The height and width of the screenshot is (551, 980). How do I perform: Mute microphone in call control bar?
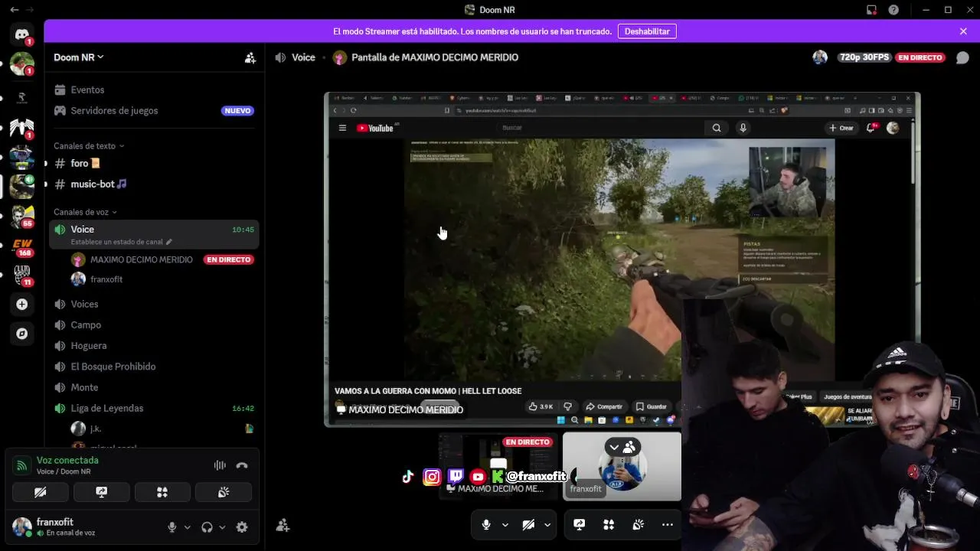coord(486,525)
